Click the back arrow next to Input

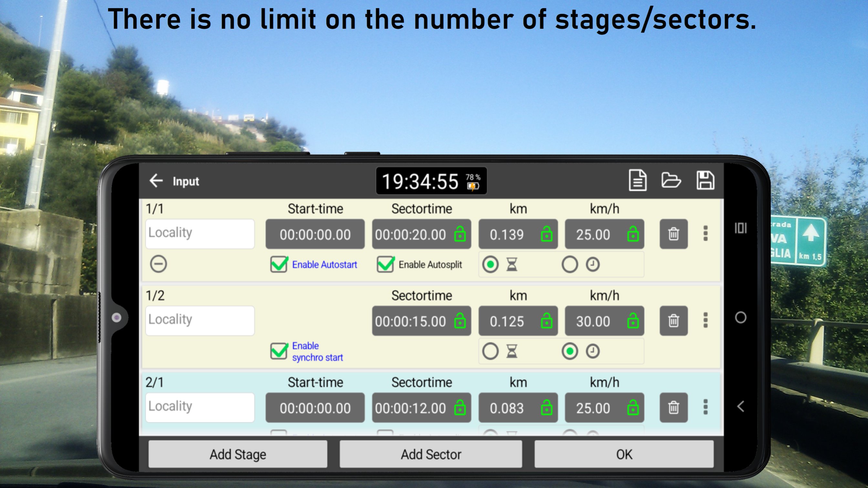point(156,181)
